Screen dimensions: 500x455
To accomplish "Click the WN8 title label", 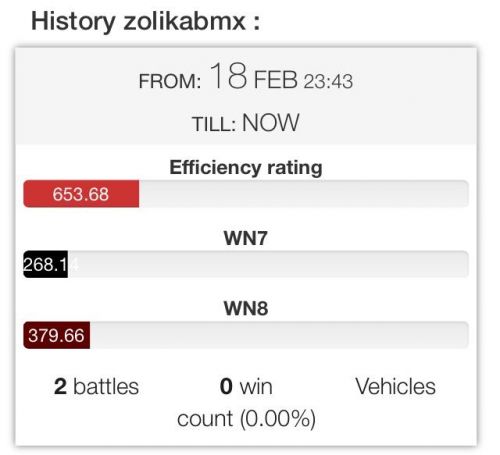I will tap(246, 308).
